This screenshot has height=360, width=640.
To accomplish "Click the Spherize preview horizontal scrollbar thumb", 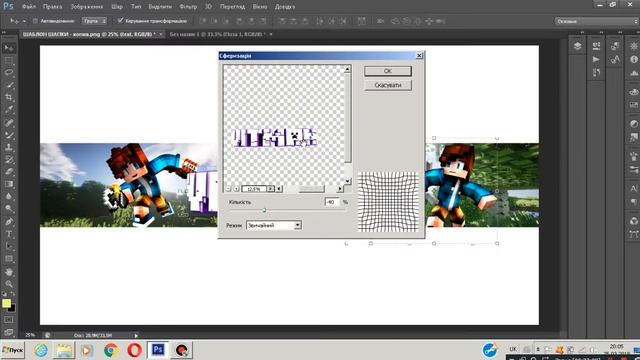I will point(312,189).
